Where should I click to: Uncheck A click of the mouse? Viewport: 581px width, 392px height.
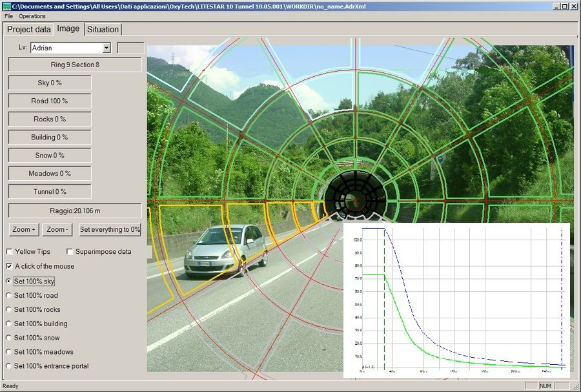(9, 267)
